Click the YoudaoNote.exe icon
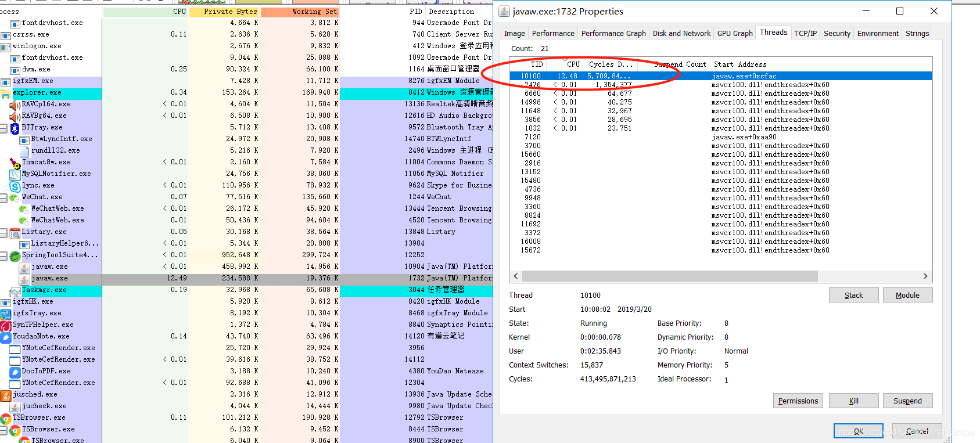980x443 pixels. pos(6,337)
